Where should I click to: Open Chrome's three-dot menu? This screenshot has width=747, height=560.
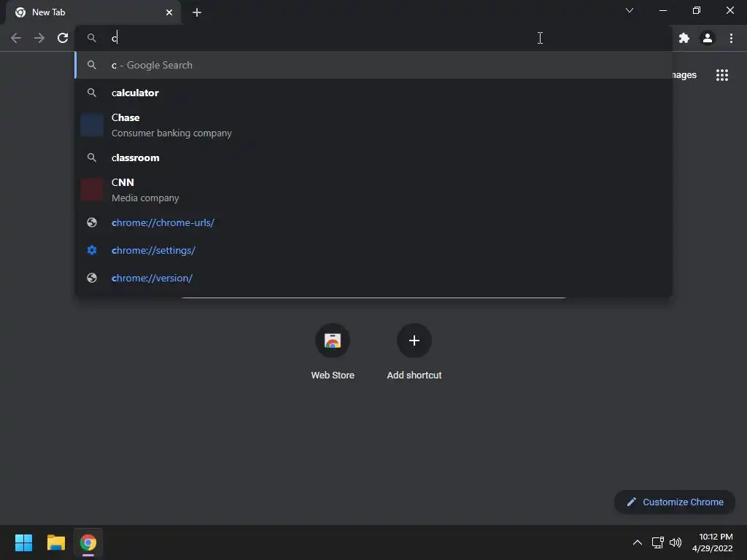coord(731,38)
